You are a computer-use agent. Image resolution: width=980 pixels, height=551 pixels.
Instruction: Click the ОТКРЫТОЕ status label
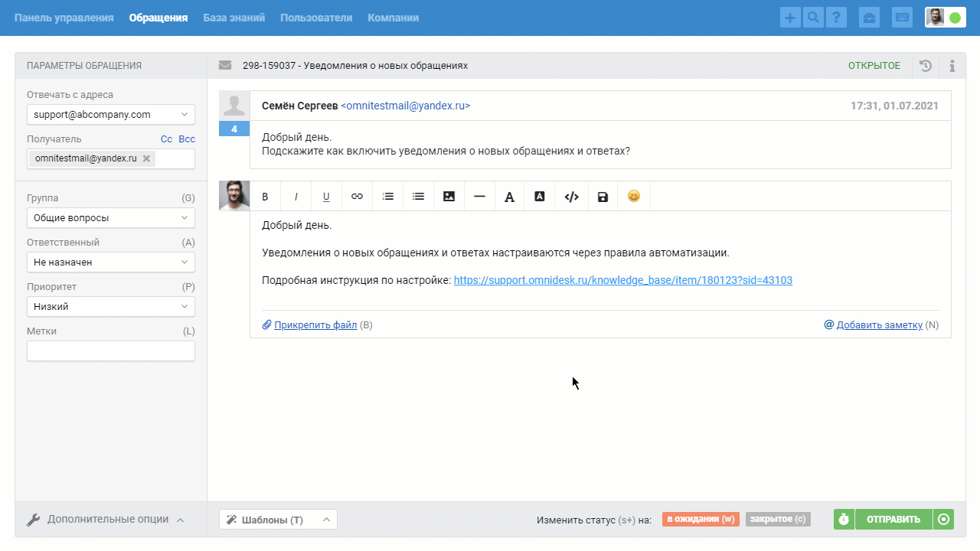click(874, 66)
